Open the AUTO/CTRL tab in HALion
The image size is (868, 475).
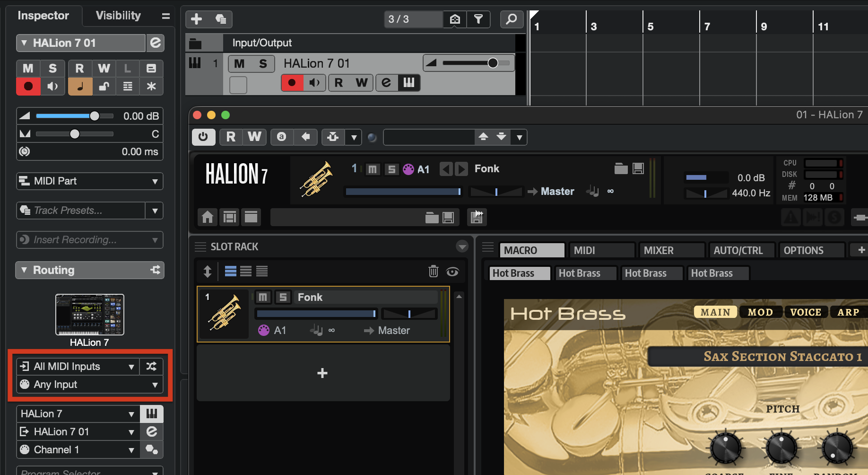click(x=742, y=250)
